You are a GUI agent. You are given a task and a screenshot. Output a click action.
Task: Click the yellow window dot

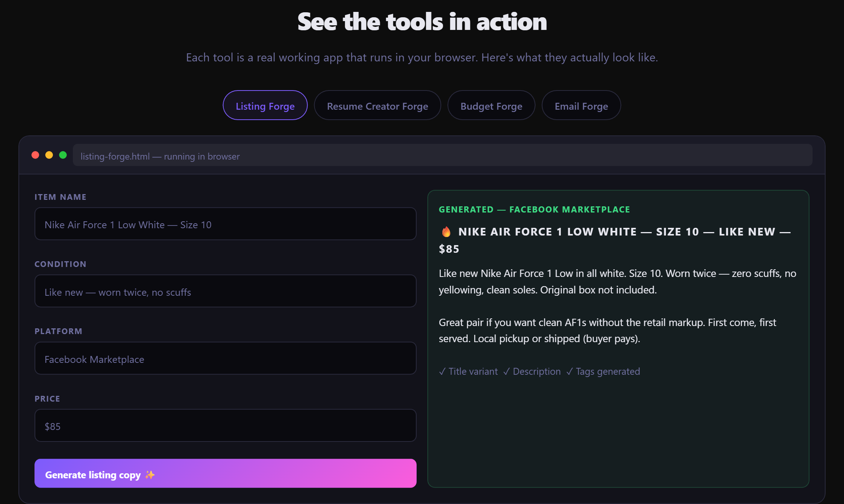tap(49, 155)
